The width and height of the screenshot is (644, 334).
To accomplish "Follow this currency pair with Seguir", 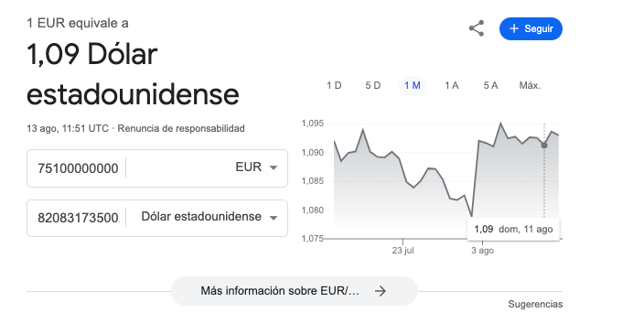I will (x=531, y=28).
